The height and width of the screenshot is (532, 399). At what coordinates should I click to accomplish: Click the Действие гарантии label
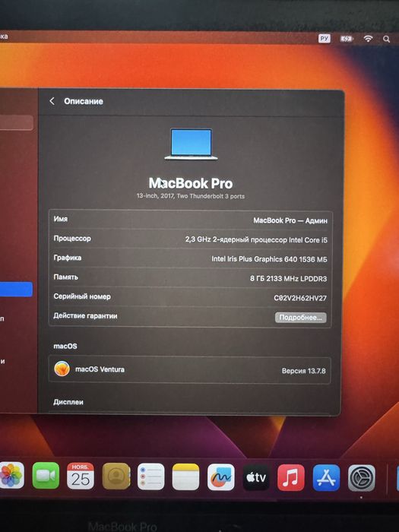coord(85,316)
